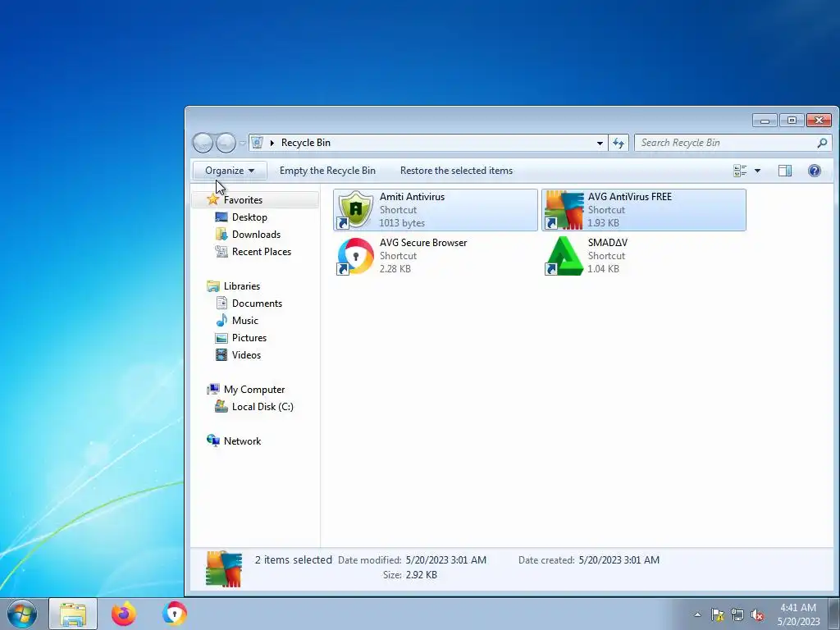
Task: Click the search magnifier icon
Action: (x=822, y=143)
